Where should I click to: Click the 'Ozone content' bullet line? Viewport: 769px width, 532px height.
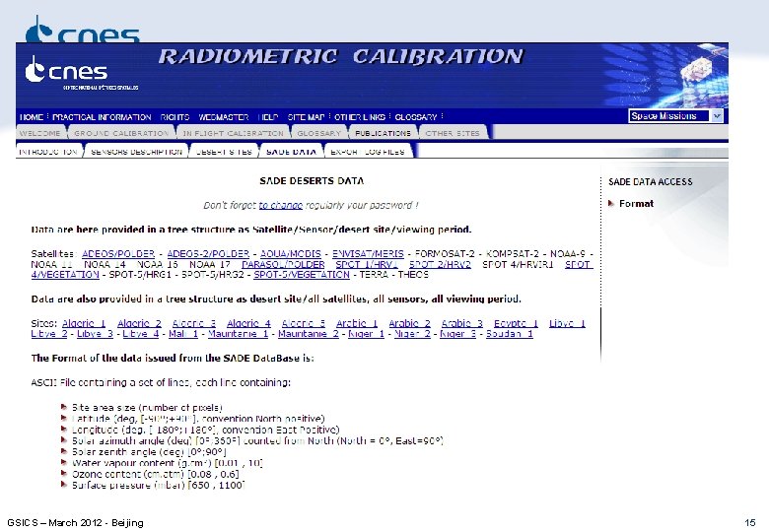tap(155, 474)
